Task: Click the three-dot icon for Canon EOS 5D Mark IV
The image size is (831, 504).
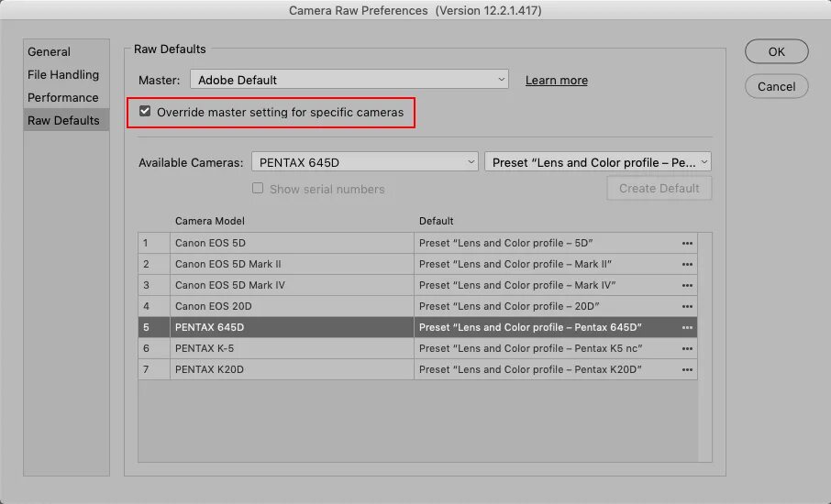Action: pyautogui.click(x=687, y=285)
